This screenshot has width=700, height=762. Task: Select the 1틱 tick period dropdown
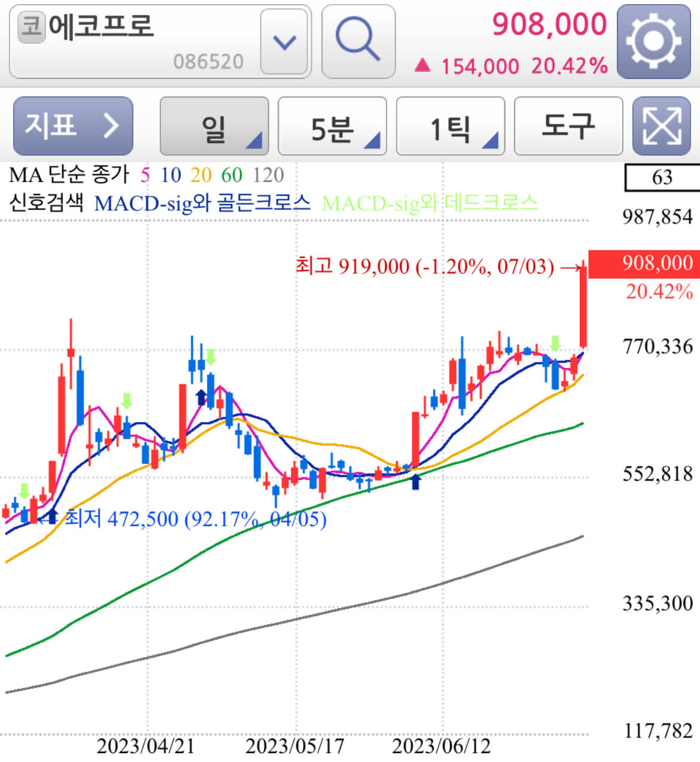(451, 126)
